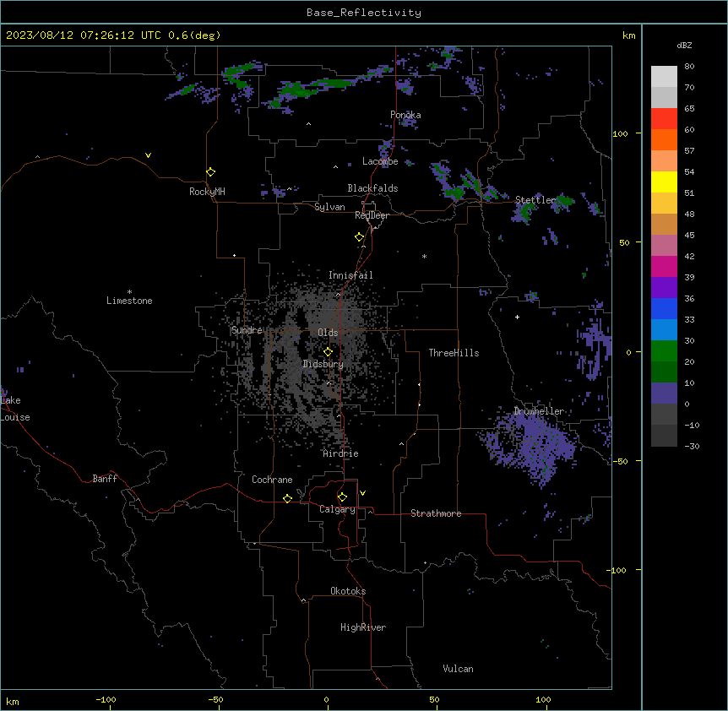Click the Calgary city label
The image size is (728, 711).
coord(337,509)
